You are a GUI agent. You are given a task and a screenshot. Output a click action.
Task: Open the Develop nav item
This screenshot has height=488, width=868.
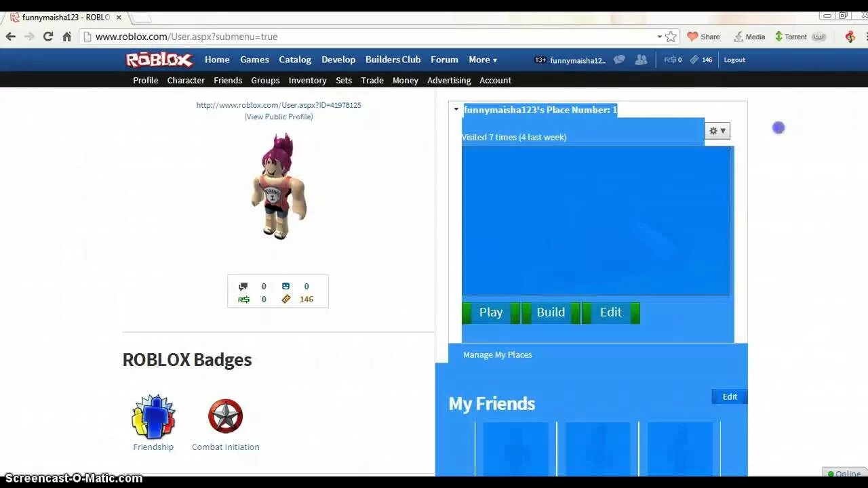point(338,60)
